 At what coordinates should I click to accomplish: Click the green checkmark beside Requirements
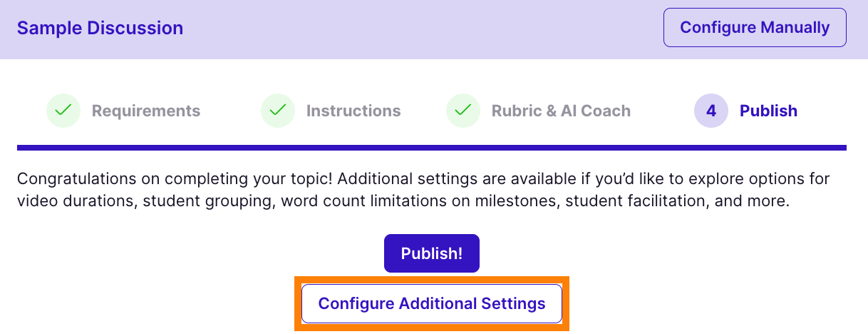tap(63, 111)
